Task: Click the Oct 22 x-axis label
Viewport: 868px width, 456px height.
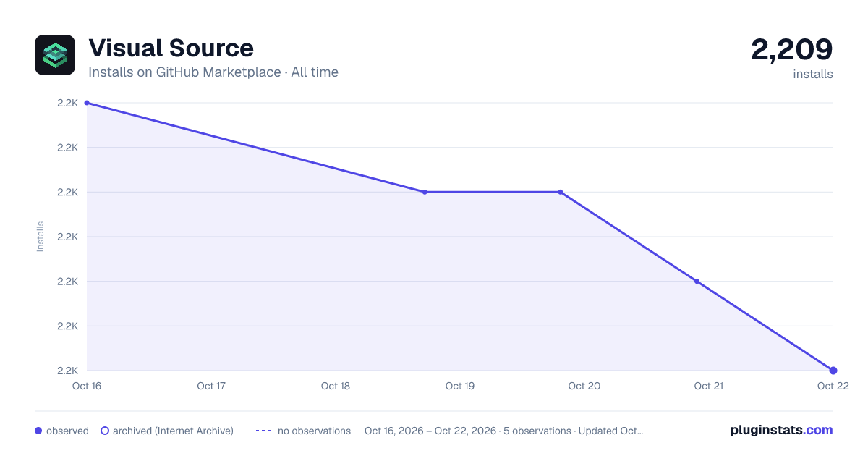Action: tap(832, 386)
